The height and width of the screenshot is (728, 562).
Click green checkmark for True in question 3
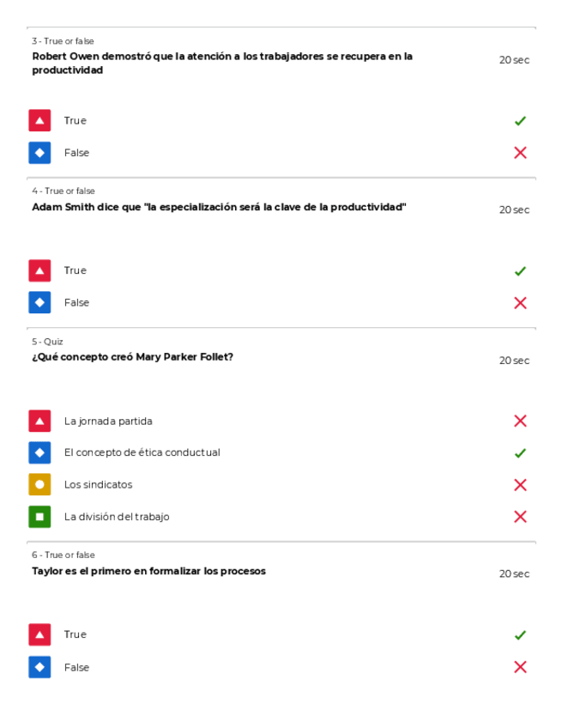520,121
